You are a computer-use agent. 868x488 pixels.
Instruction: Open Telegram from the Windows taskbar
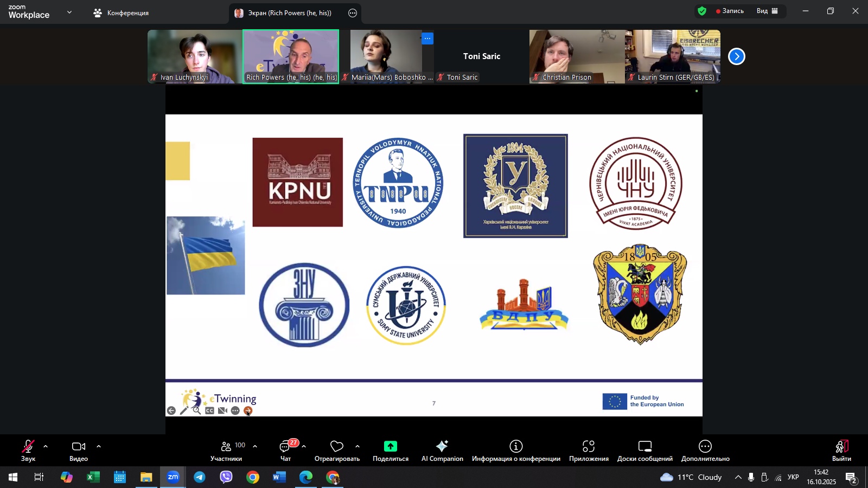click(x=200, y=477)
